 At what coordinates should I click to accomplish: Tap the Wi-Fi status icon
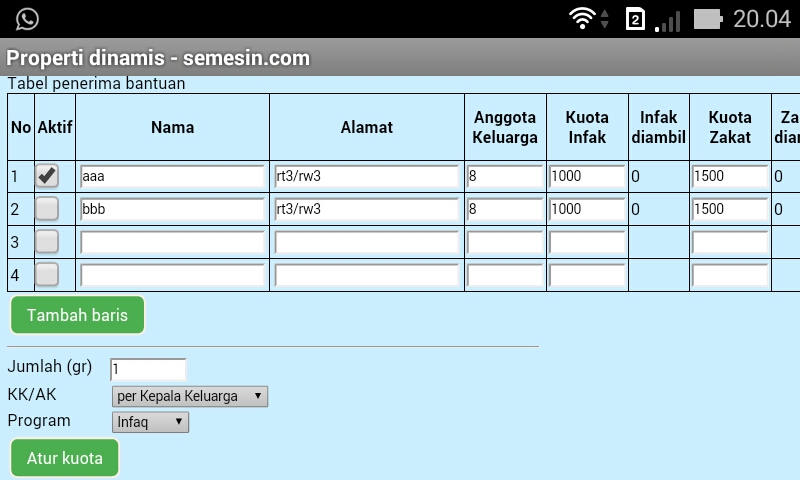pyautogui.click(x=581, y=19)
